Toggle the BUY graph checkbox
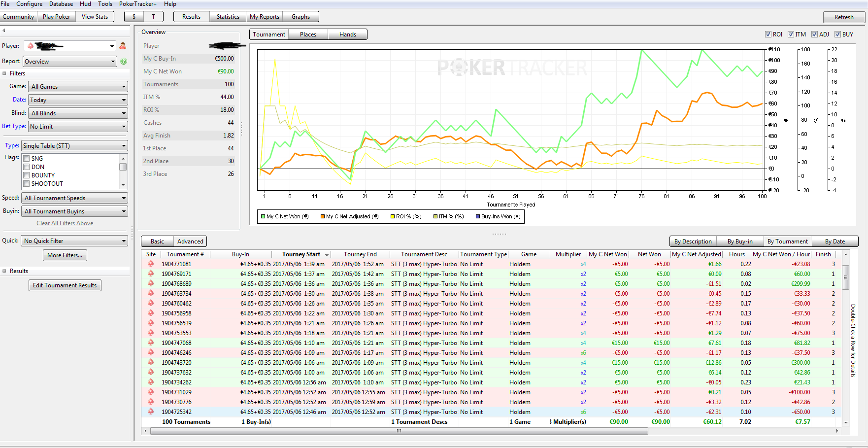Image resolution: width=868 pixels, height=448 pixels. coord(837,34)
